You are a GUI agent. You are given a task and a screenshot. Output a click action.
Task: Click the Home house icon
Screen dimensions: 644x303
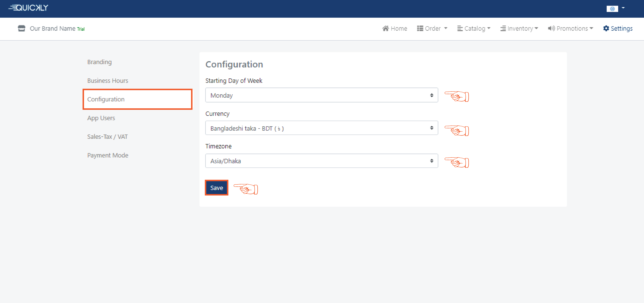(x=386, y=28)
